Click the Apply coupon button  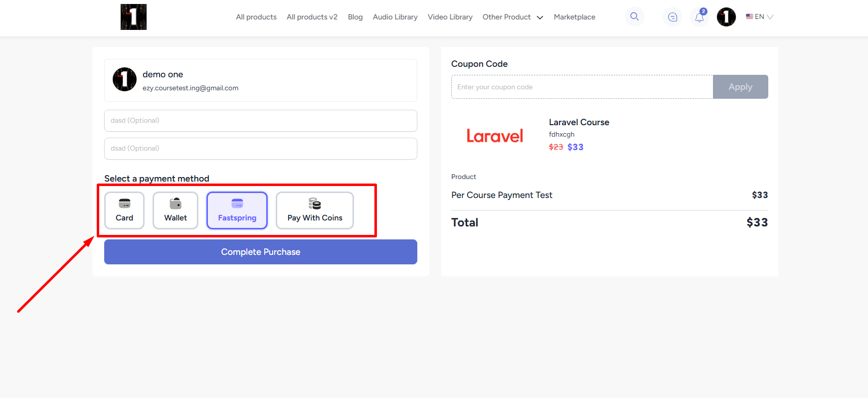(x=740, y=87)
